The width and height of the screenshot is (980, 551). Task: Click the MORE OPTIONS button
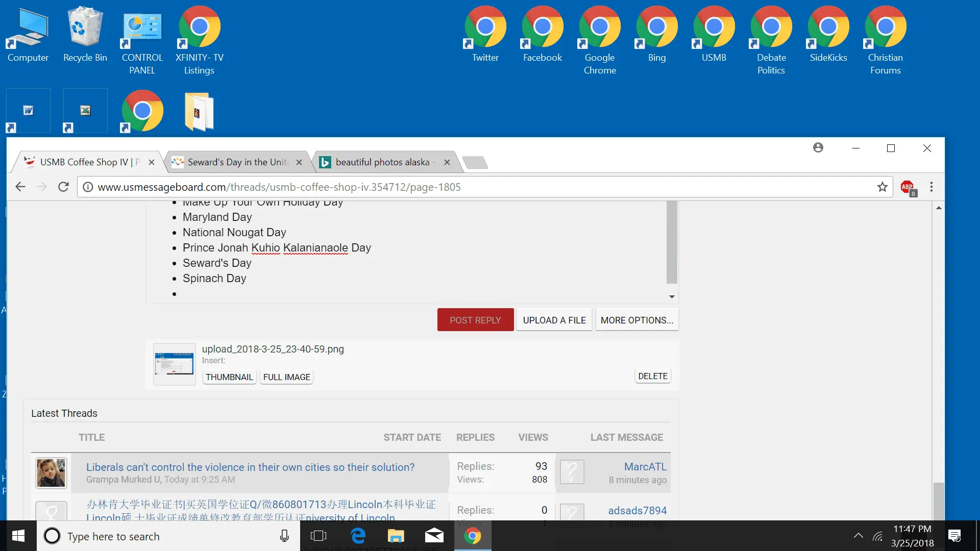click(x=636, y=320)
